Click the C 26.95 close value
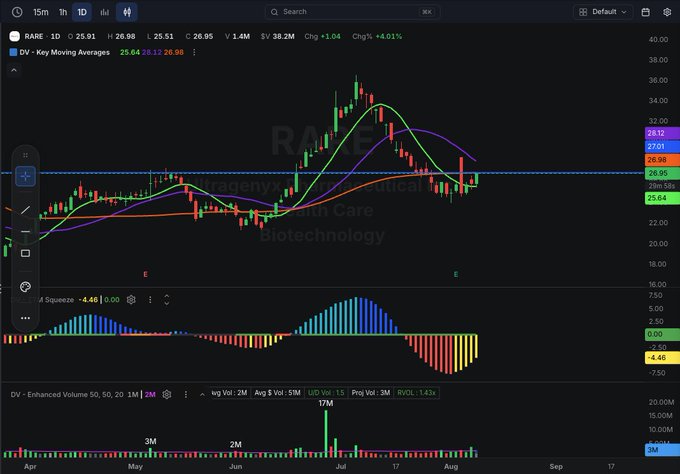The height and width of the screenshot is (474, 680). click(199, 36)
